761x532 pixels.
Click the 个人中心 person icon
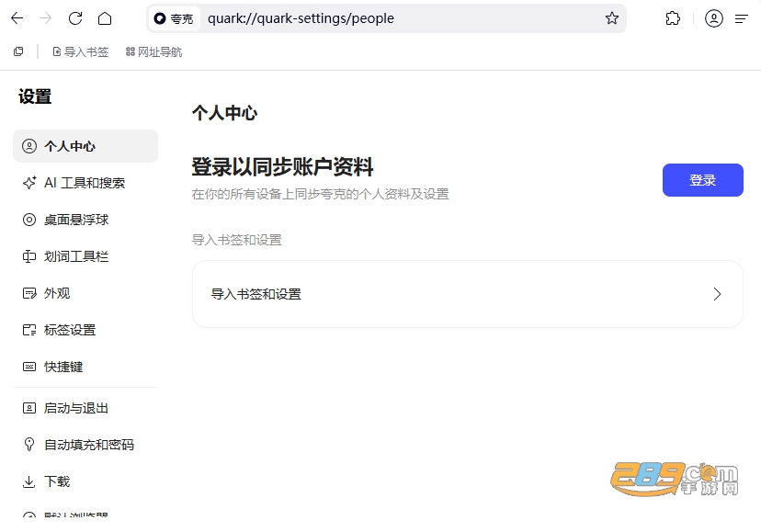[x=29, y=146]
